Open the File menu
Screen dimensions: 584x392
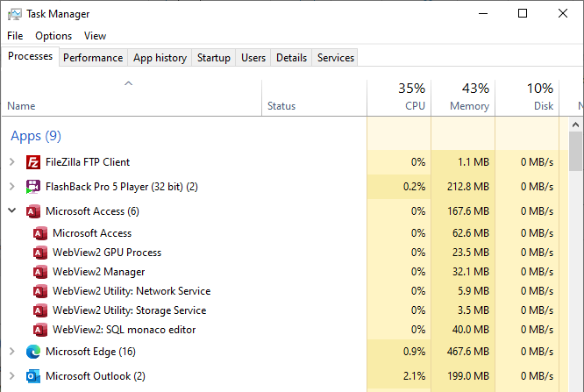(x=15, y=36)
